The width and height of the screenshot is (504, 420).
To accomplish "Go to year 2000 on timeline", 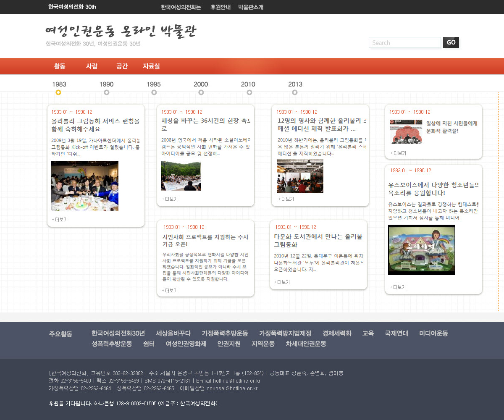I will (x=201, y=92).
